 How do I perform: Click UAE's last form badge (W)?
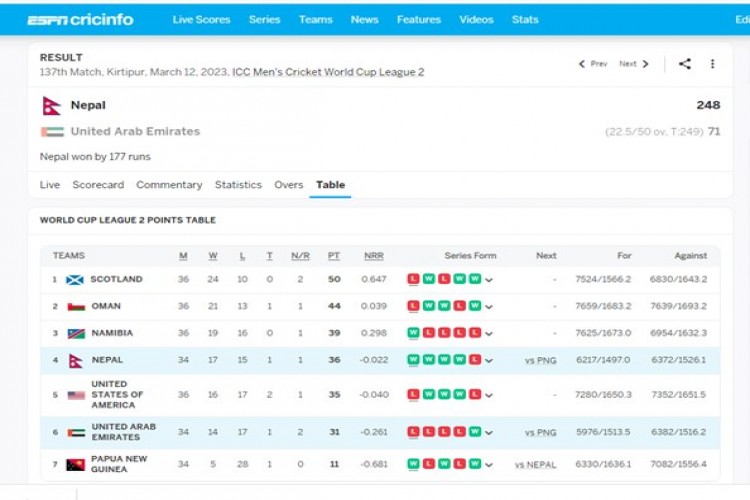tap(474, 432)
